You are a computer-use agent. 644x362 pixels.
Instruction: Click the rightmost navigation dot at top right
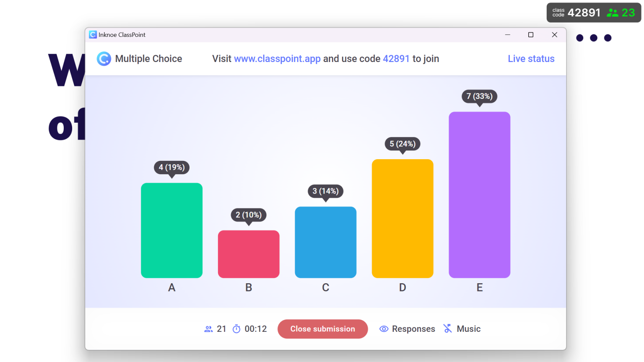tap(608, 38)
